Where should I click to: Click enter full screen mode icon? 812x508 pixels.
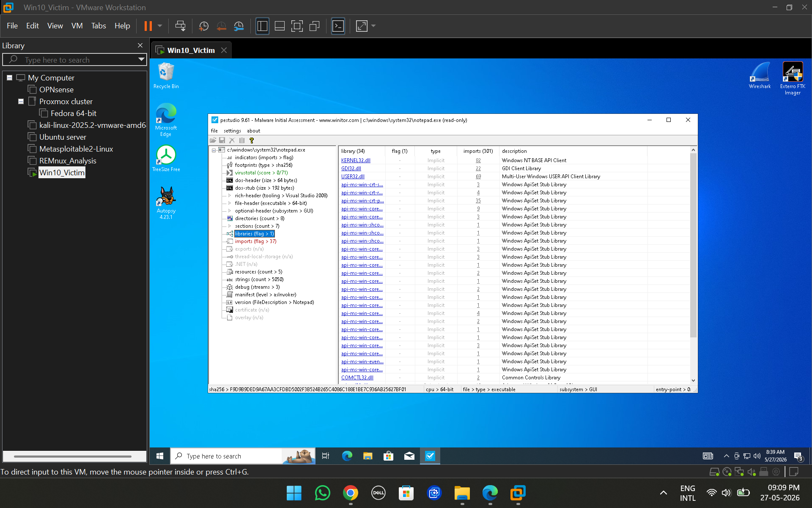297,26
